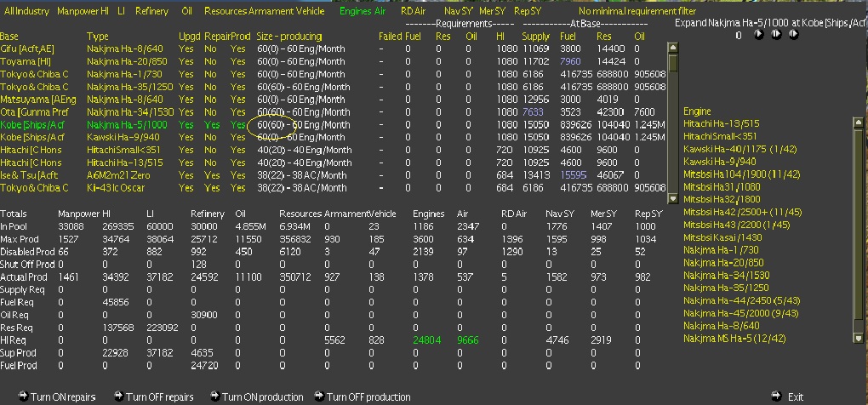
Task: Select Nakjma Ha-44/2450 (5/43) in Engine list
Action: (741, 300)
